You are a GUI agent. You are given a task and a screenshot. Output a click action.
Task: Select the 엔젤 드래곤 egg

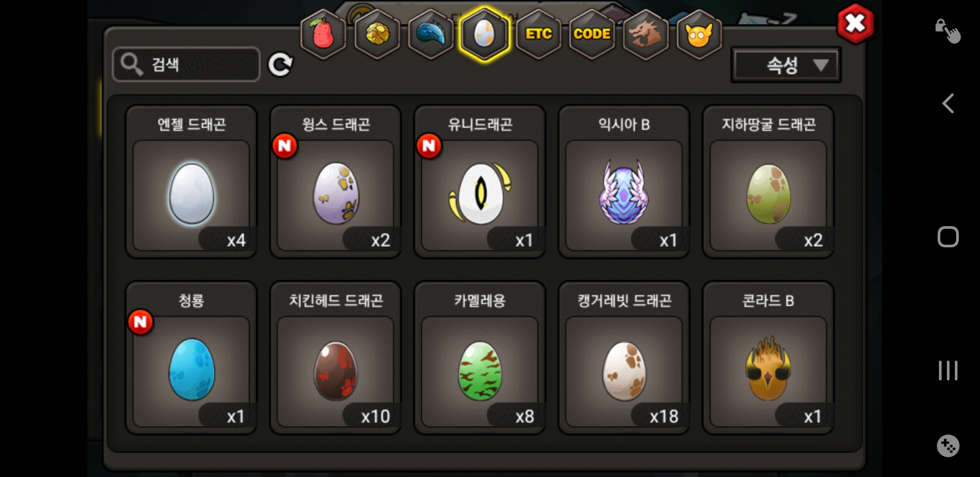tap(191, 182)
